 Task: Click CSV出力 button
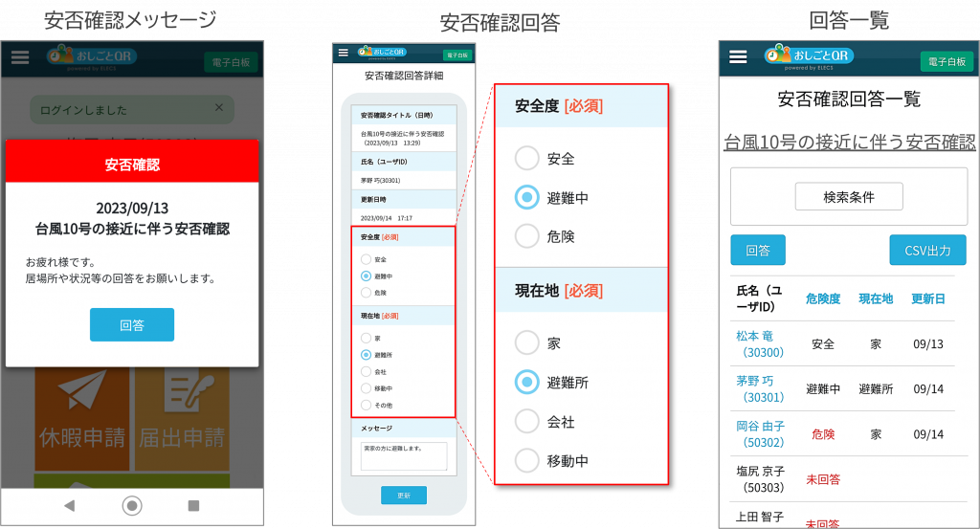927,250
